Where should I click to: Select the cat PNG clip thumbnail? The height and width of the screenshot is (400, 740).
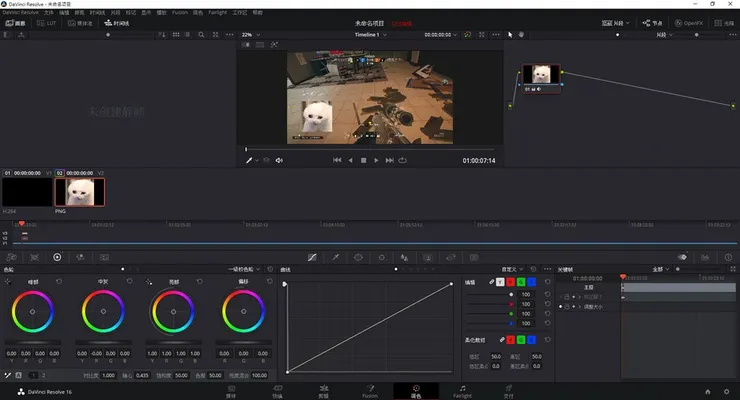pyautogui.click(x=80, y=190)
